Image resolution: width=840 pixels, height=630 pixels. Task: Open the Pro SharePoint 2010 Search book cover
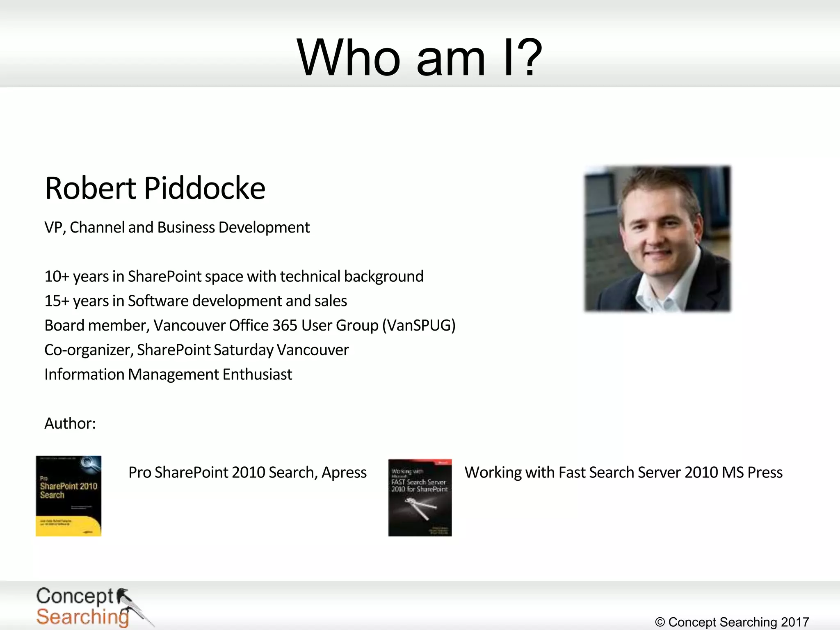click(68, 496)
